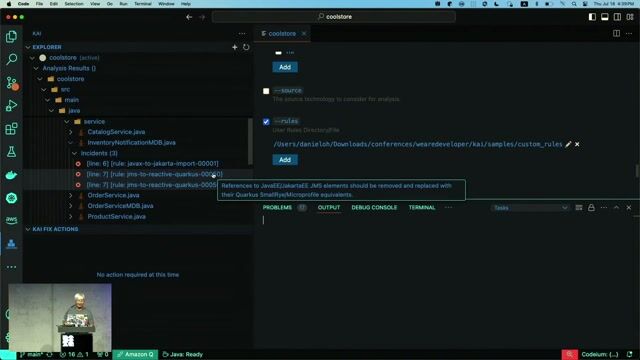
Task: Switch to the PROBLEMS tab
Action: [278, 208]
